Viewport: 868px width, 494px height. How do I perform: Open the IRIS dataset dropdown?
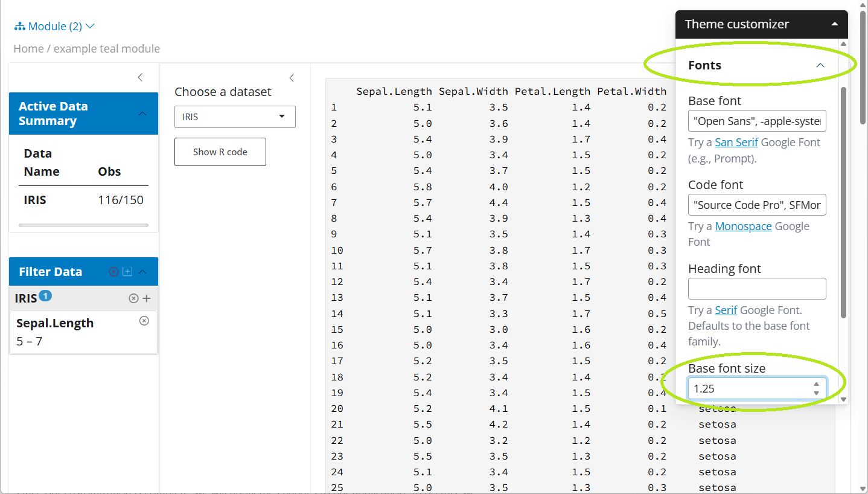[x=235, y=117]
